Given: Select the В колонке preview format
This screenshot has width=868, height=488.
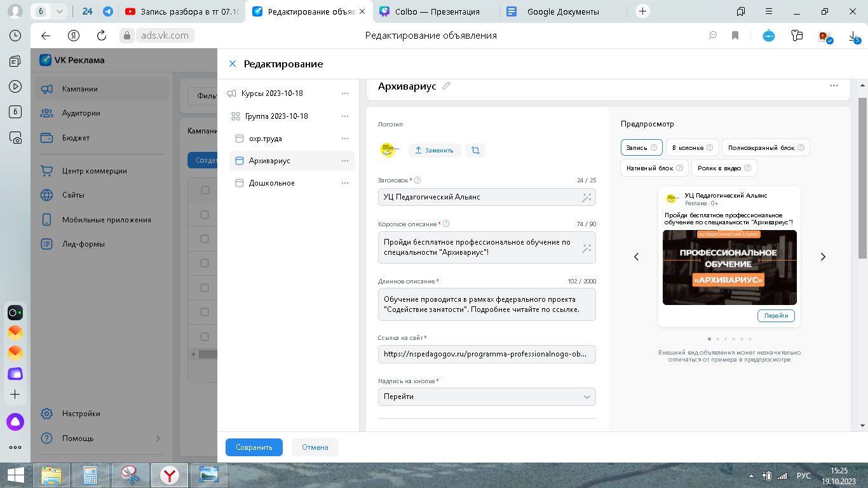Looking at the screenshot, I should click(x=692, y=147).
